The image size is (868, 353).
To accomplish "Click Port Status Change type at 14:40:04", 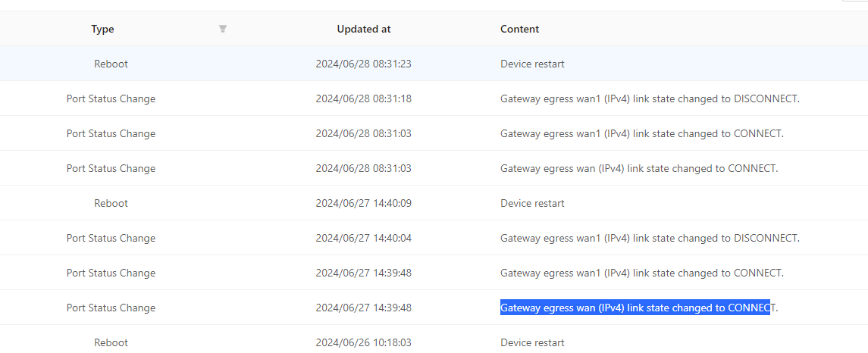I will 111,238.
